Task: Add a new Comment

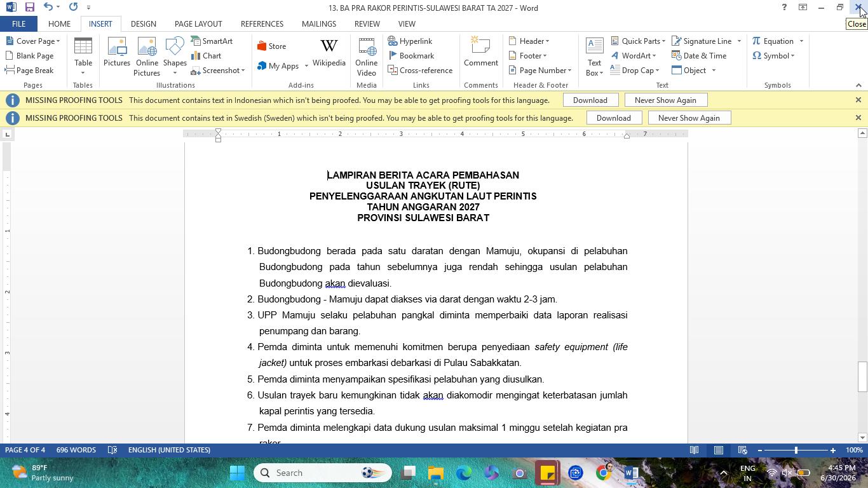Action: point(481,52)
